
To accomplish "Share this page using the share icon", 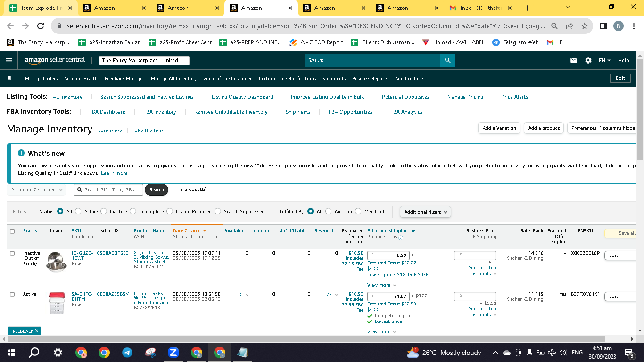I will (570, 26).
